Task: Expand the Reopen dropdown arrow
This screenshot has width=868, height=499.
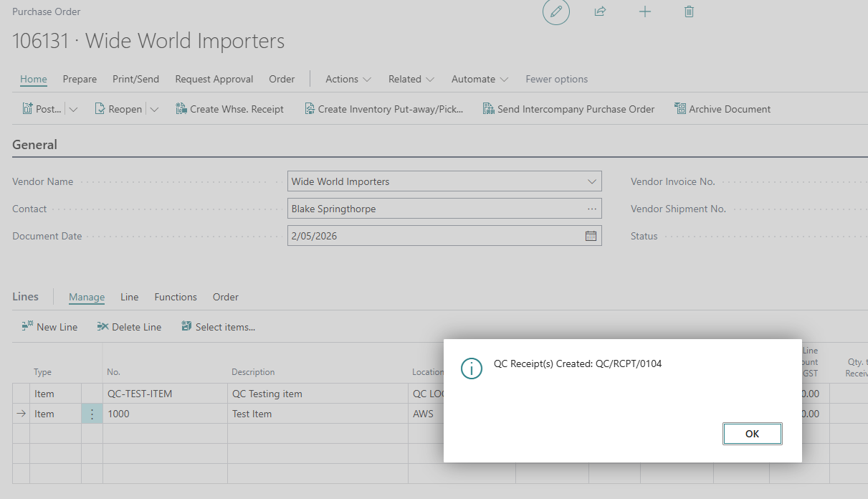Action: 154,109
